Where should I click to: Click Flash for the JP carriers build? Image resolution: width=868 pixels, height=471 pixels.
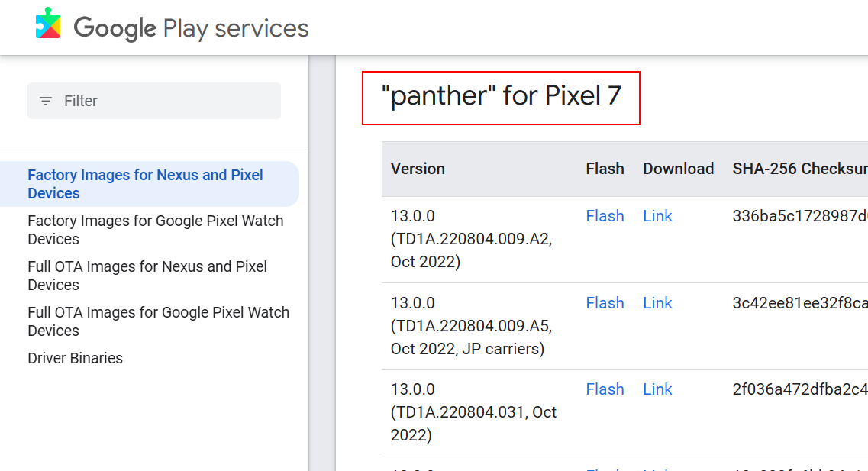click(605, 303)
